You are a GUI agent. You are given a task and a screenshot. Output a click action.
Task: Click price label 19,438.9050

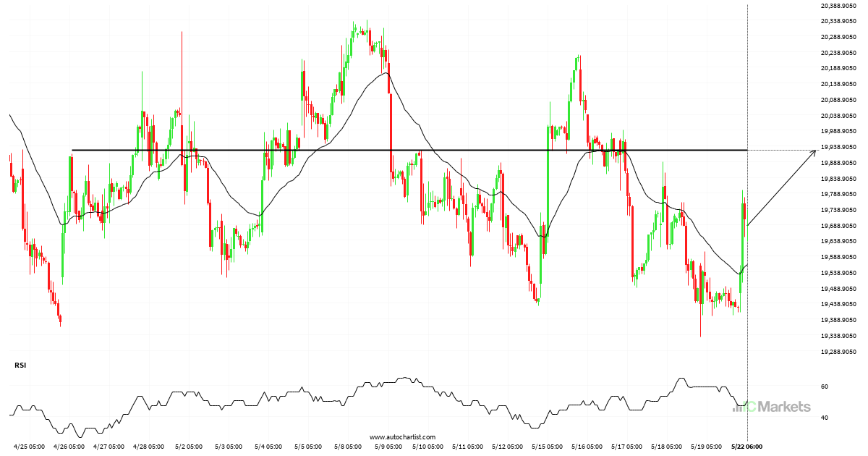tap(840, 305)
